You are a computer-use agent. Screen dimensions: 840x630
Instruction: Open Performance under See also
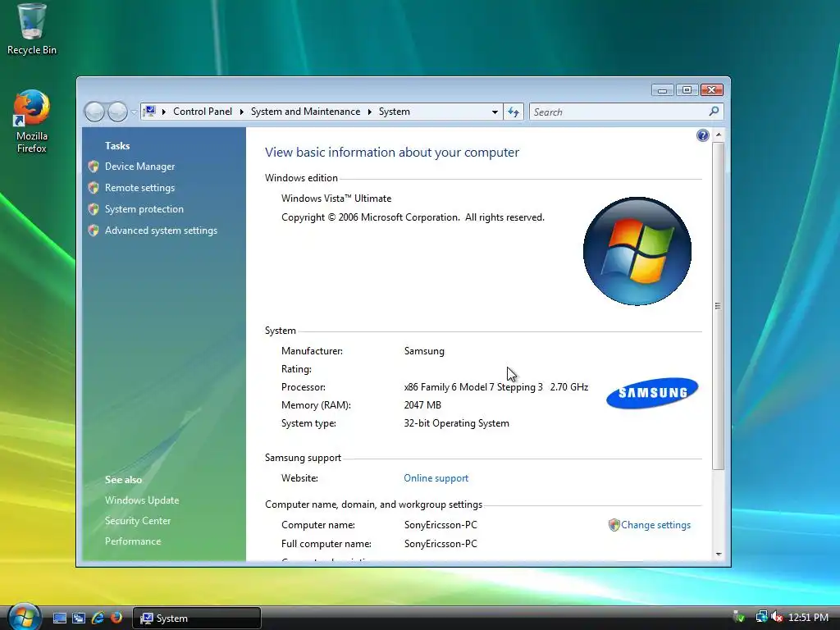[x=133, y=541]
